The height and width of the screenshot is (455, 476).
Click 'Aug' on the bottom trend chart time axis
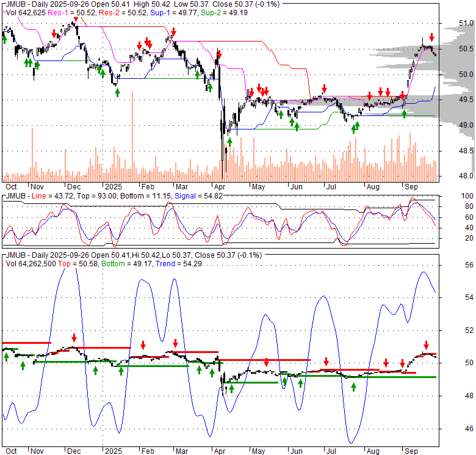373,451
